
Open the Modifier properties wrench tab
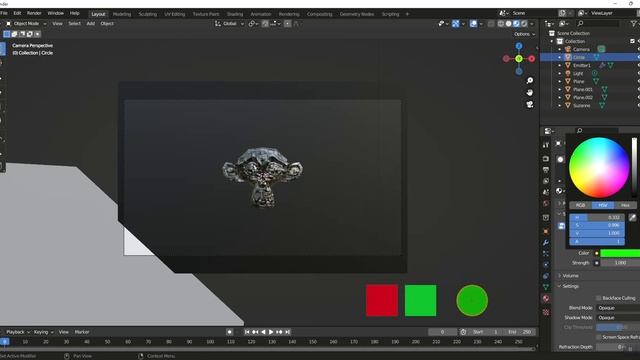[x=546, y=242]
